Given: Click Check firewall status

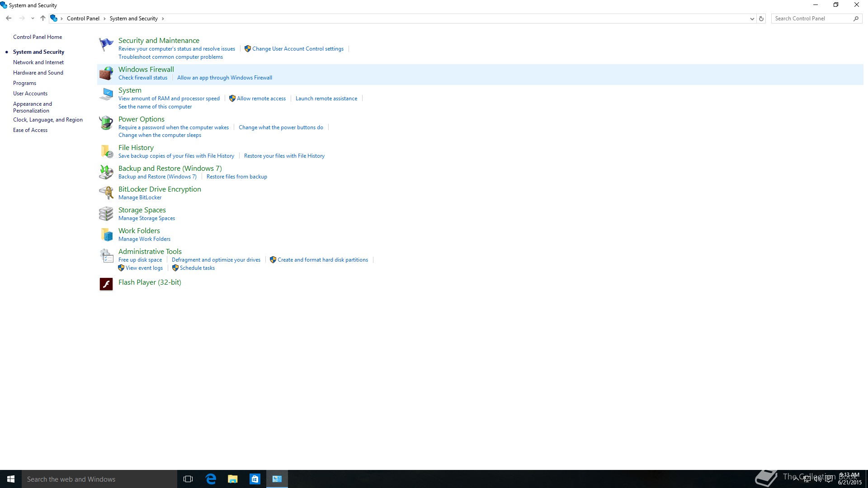Looking at the screenshot, I should tap(143, 78).
